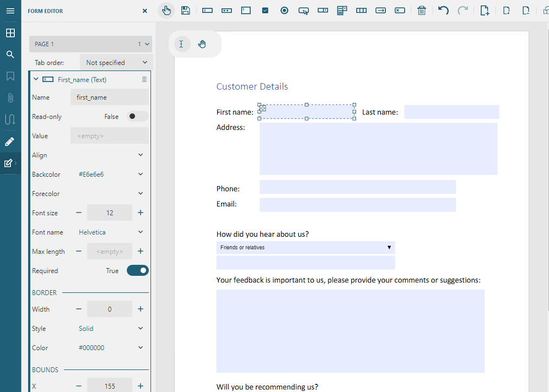Increase the Font size value
This screenshot has width=549, height=392.
point(141,213)
